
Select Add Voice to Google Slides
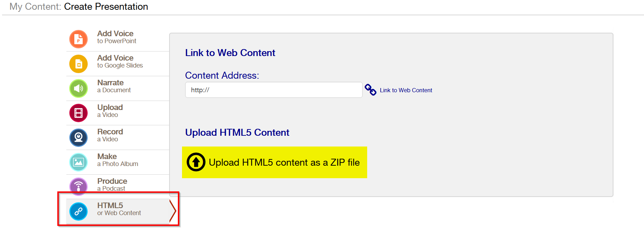point(120,61)
